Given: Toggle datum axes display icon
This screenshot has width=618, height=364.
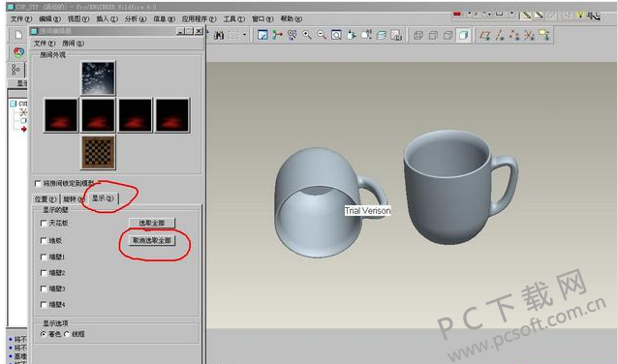Looking at the screenshot, I should [500, 36].
